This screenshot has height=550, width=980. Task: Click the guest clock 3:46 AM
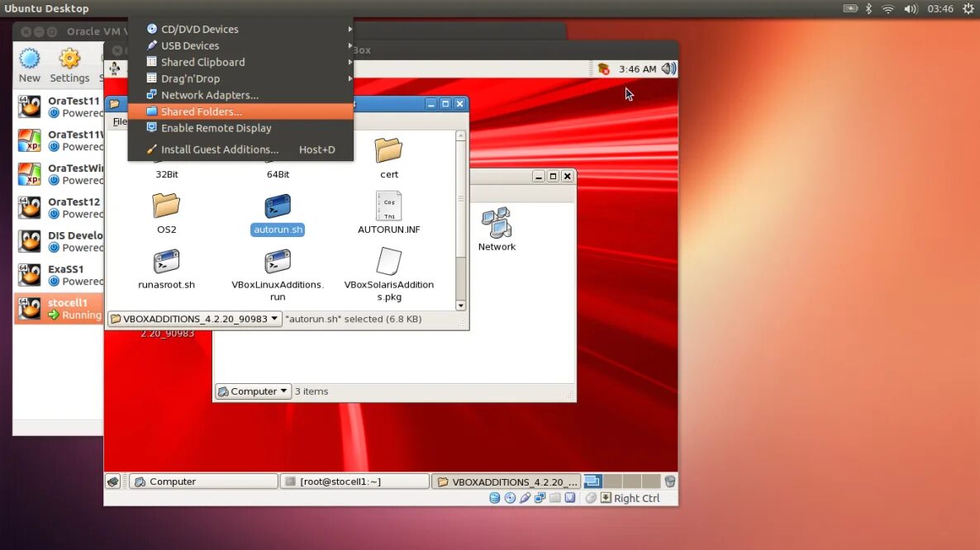pyautogui.click(x=638, y=69)
